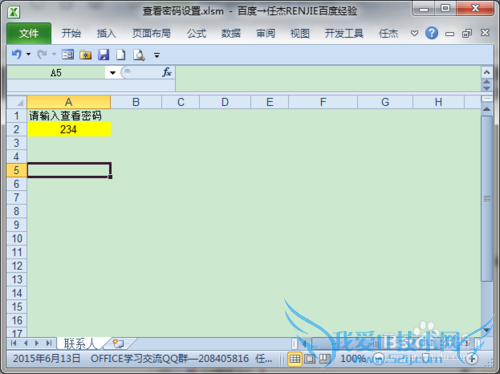Switch to the 开始 Home ribbon tab
Screen dimensions: 500x374
pos(71,33)
